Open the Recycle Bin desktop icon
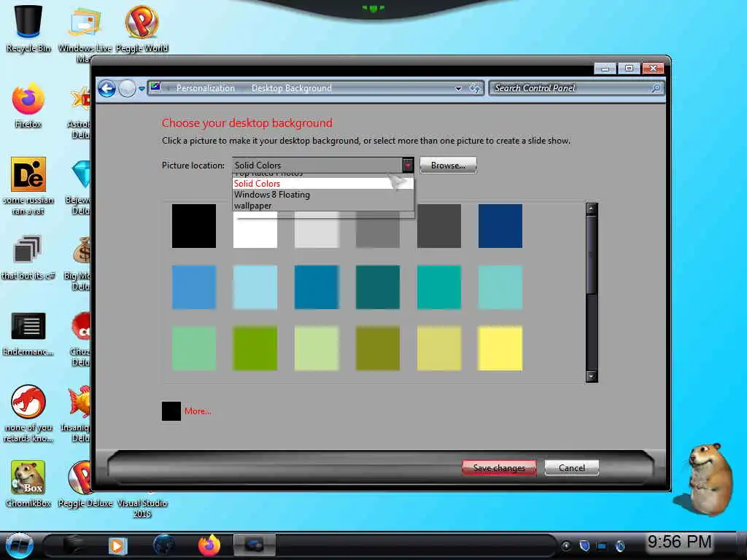Viewport: 747px width, 560px height. click(28, 28)
